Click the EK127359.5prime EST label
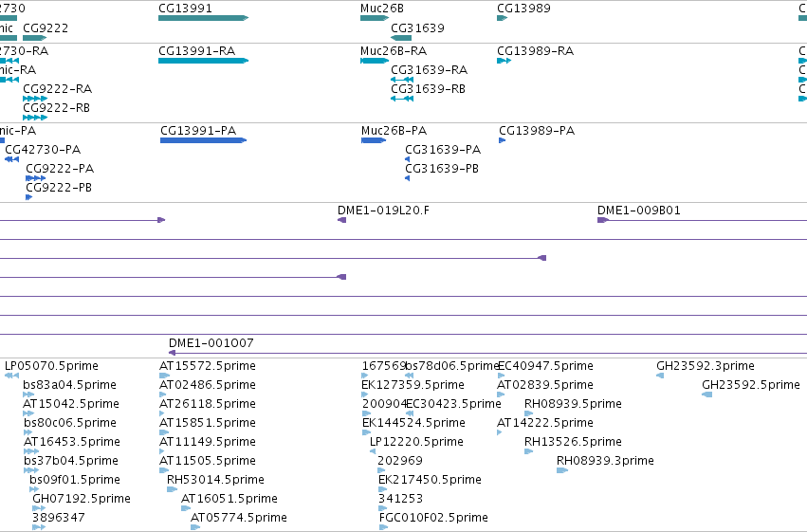 (413, 385)
